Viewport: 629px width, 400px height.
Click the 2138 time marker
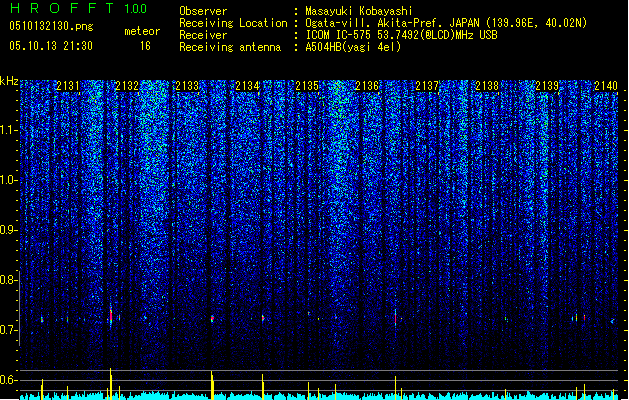[487, 86]
